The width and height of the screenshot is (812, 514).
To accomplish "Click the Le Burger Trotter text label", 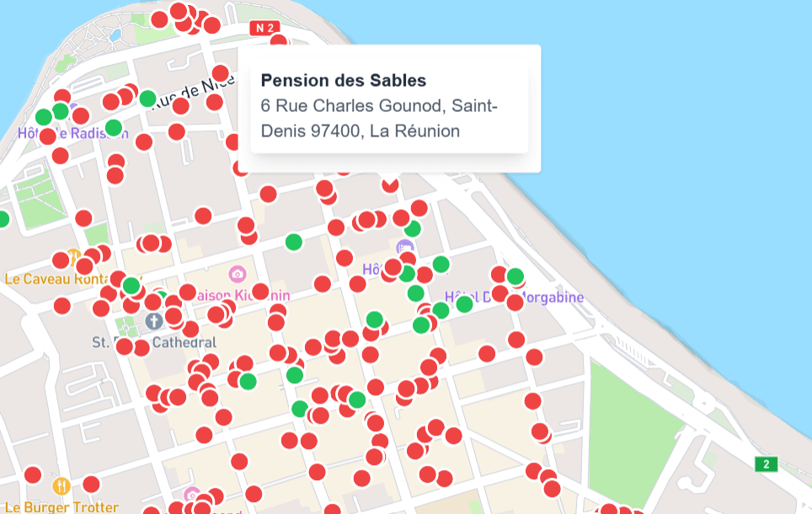I will click(59, 506).
